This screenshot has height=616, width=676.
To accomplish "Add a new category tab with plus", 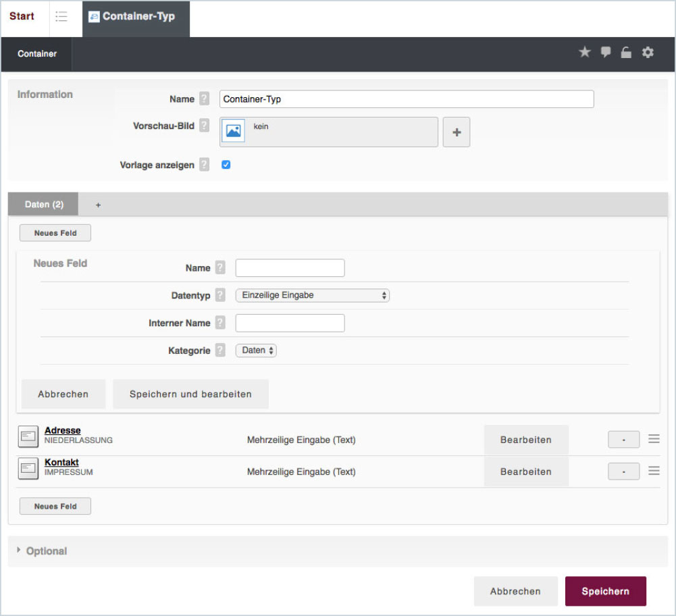I will pos(99,205).
